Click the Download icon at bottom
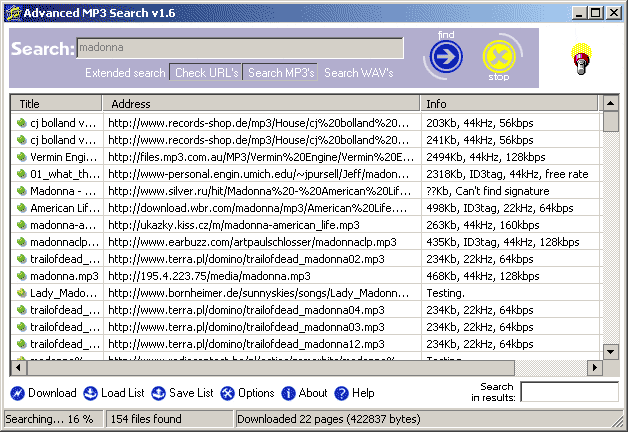 point(17,393)
